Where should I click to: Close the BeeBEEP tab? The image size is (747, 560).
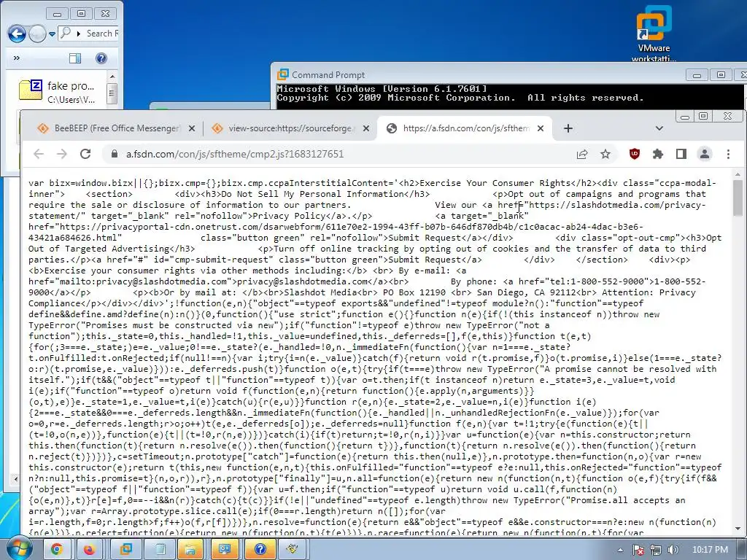192,128
